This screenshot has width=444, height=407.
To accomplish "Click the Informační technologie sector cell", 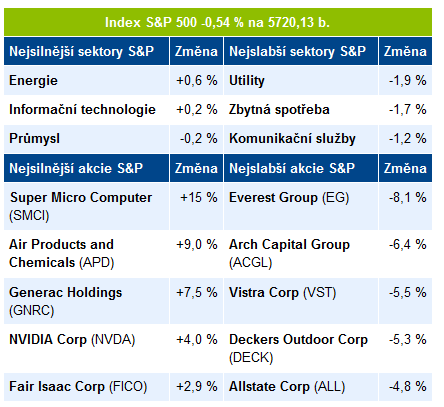I will [x=87, y=110].
